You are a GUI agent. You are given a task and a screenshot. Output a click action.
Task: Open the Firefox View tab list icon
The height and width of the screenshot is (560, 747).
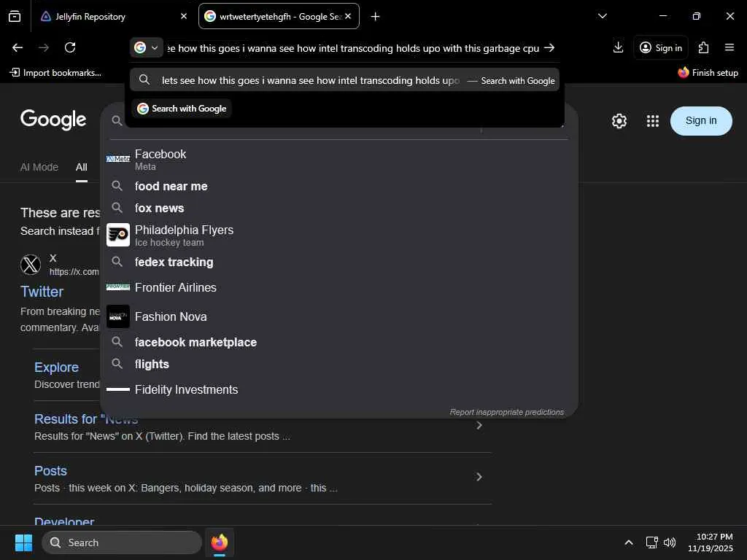(x=15, y=16)
